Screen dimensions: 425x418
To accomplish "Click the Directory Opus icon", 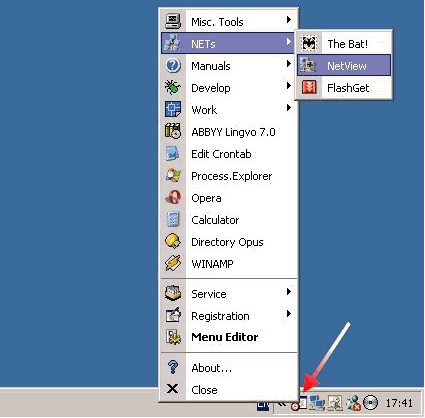I will pos(173,242).
